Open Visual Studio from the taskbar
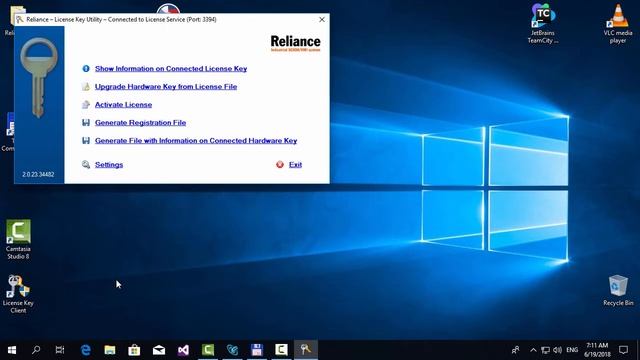 tap(183, 350)
